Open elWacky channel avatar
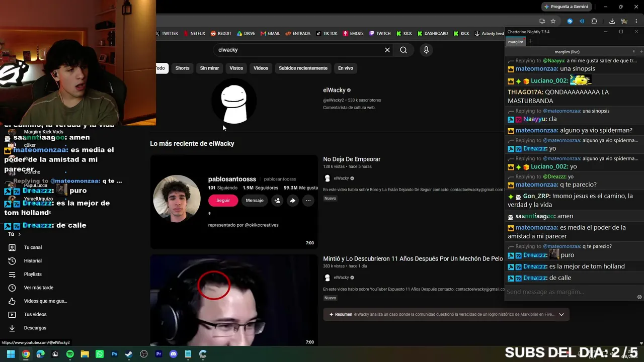 [234, 101]
